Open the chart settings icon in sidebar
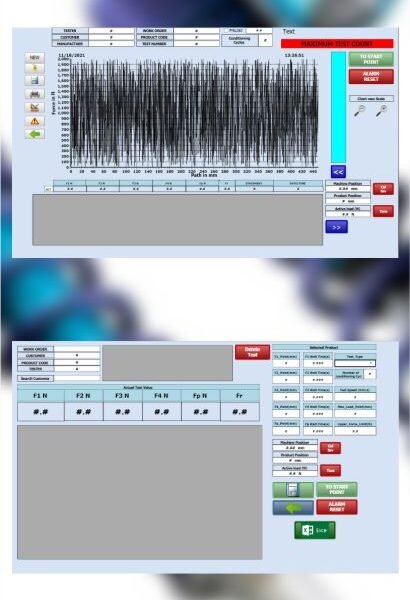 34,108
